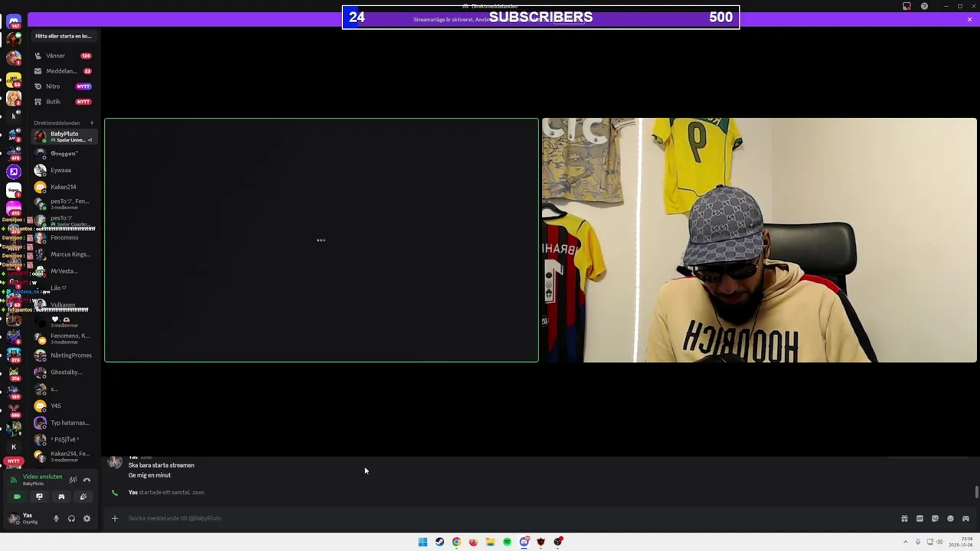Click plus attachment button in message box

click(114, 518)
